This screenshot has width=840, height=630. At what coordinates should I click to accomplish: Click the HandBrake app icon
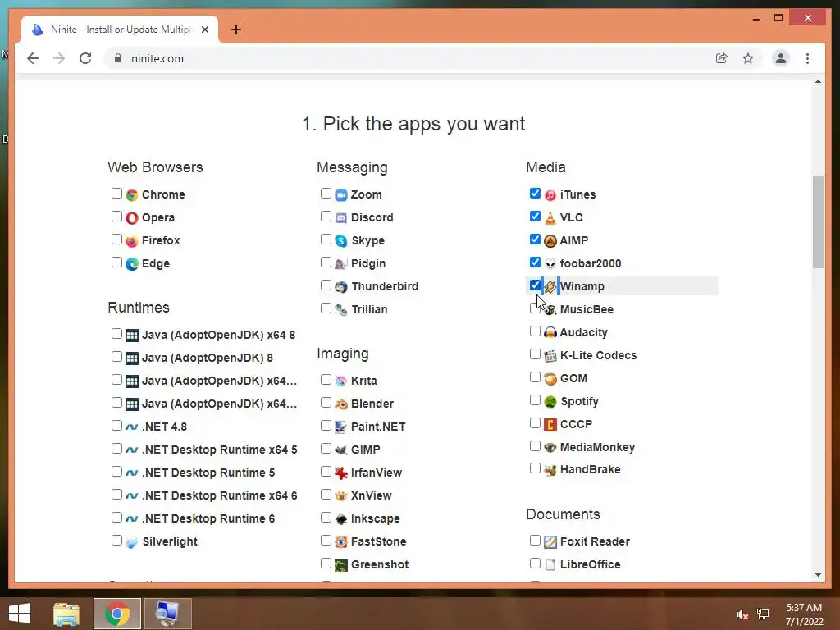[550, 470]
